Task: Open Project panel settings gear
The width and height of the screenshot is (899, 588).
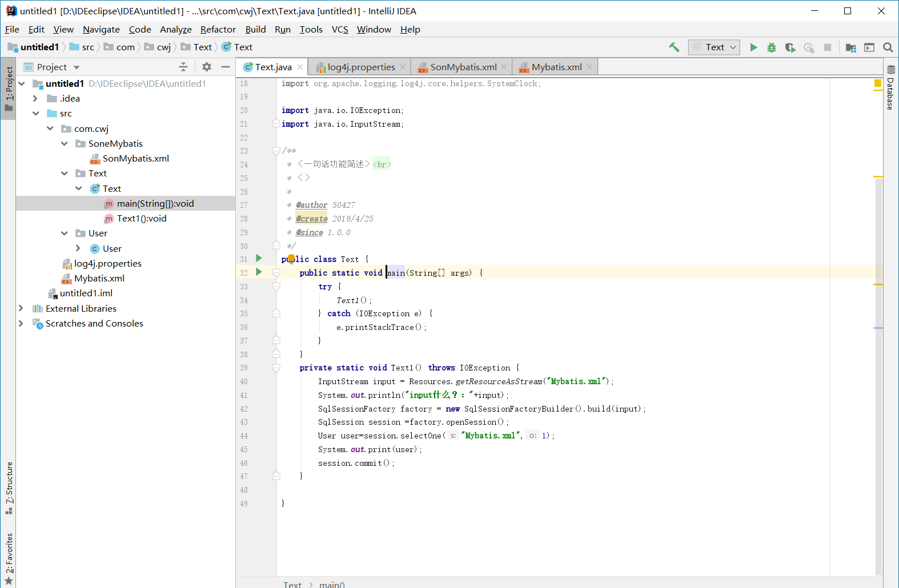Action: point(207,67)
